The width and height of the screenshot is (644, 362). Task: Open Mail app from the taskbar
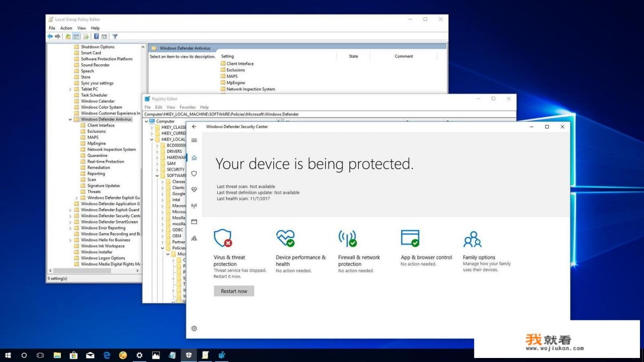(x=90, y=355)
